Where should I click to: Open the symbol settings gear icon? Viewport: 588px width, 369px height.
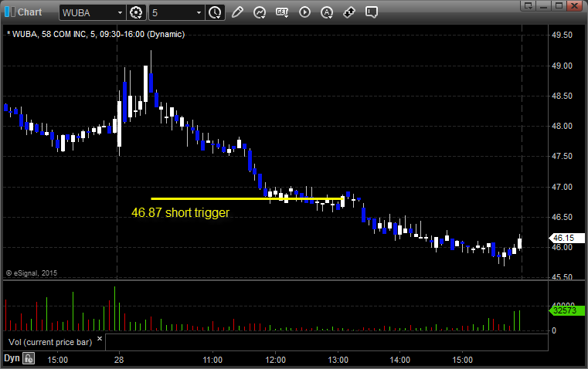click(x=137, y=12)
